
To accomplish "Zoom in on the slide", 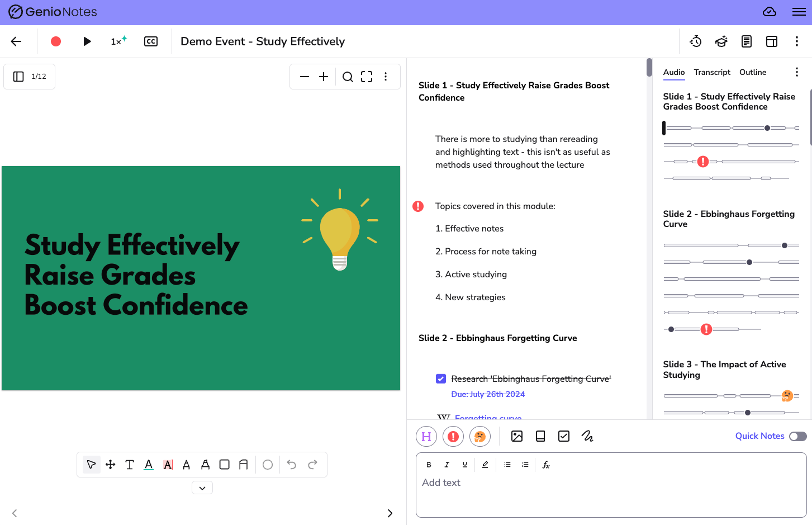I will pos(324,77).
